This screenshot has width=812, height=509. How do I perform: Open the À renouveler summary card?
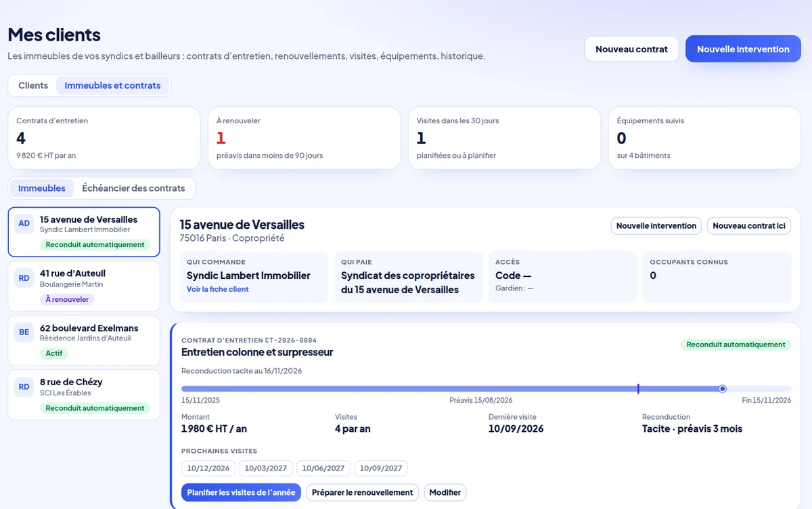click(x=304, y=138)
